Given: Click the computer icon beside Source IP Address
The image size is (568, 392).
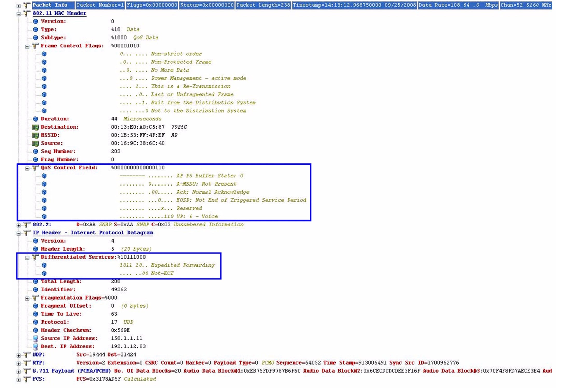Looking at the screenshot, I should [36, 338].
